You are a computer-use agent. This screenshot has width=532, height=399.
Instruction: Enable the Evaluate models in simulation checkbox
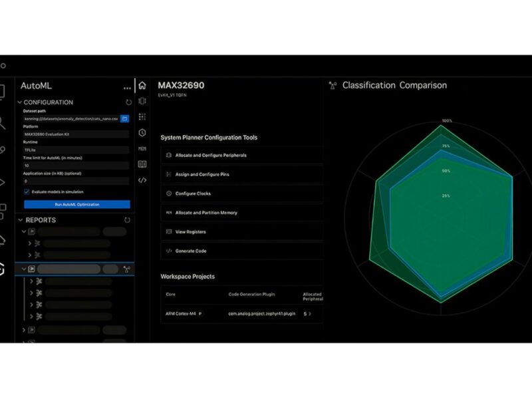pyautogui.click(x=25, y=192)
